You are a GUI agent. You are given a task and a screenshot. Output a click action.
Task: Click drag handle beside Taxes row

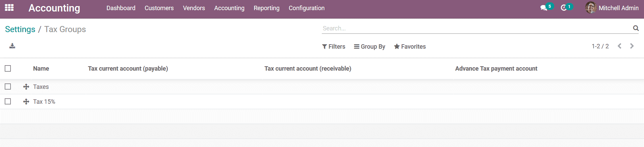click(x=26, y=87)
